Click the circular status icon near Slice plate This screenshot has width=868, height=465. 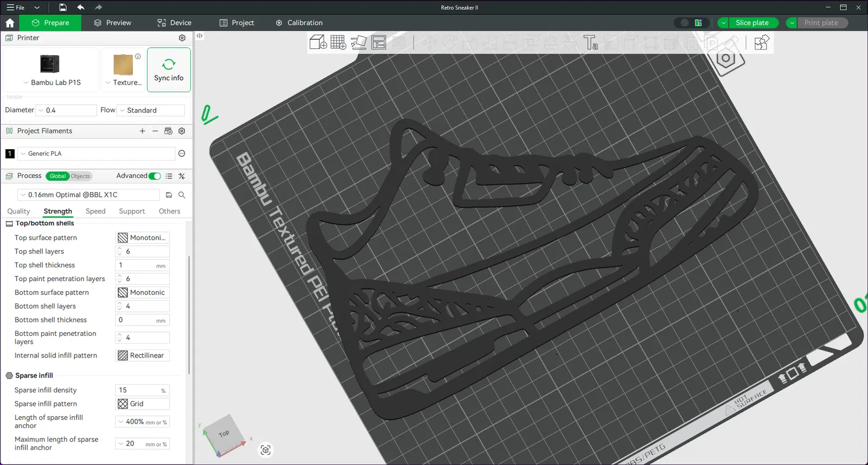pyautogui.click(x=685, y=23)
